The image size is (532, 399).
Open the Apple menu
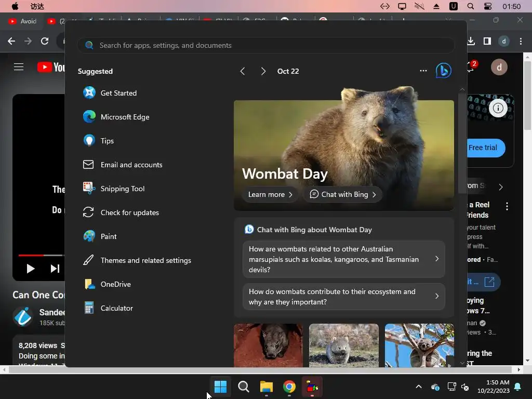[15, 6]
